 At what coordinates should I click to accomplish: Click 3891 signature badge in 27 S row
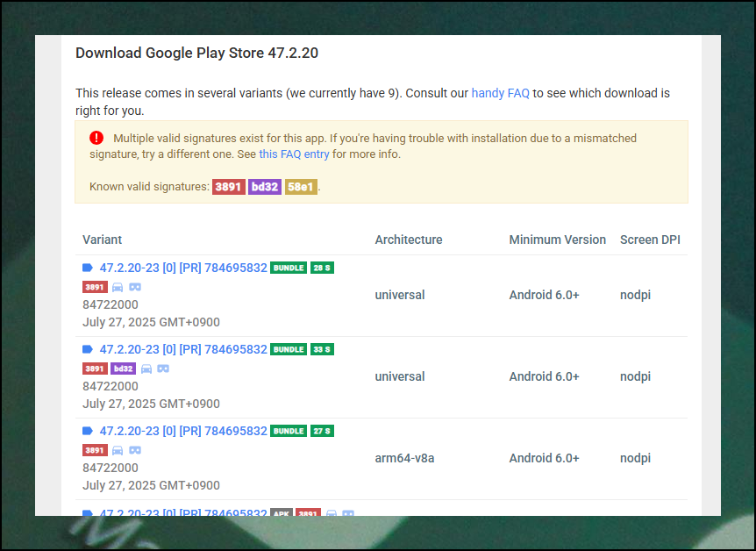(95, 450)
